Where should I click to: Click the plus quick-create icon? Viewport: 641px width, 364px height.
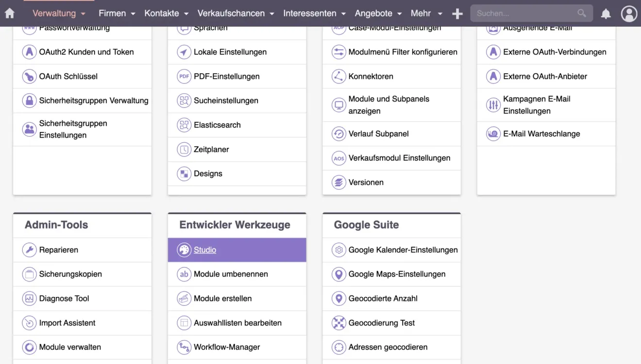(457, 14)
